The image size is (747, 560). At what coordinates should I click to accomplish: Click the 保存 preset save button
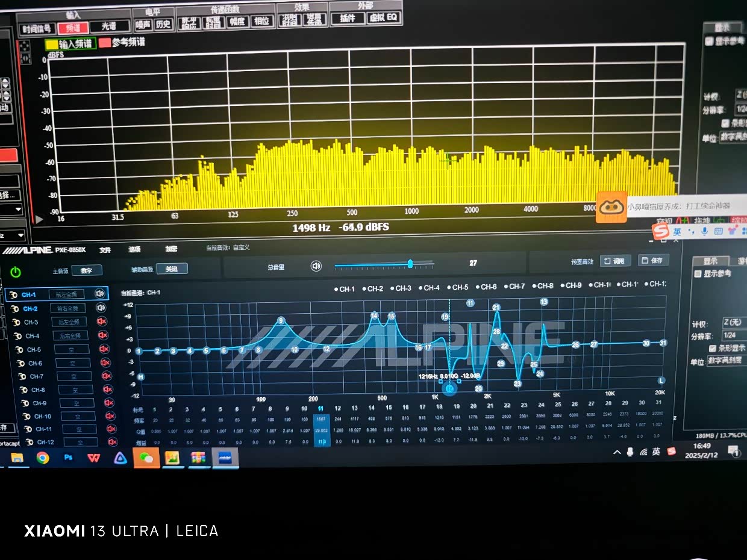653,260
